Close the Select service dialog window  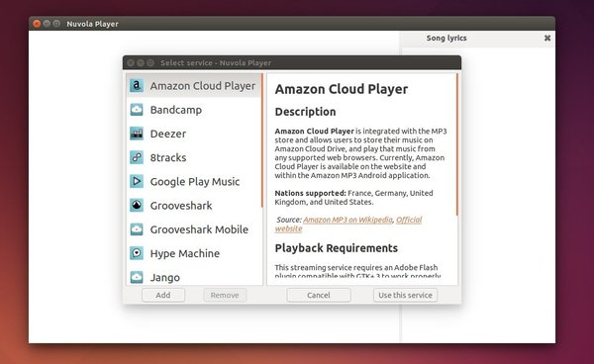(x=131, y=63)
